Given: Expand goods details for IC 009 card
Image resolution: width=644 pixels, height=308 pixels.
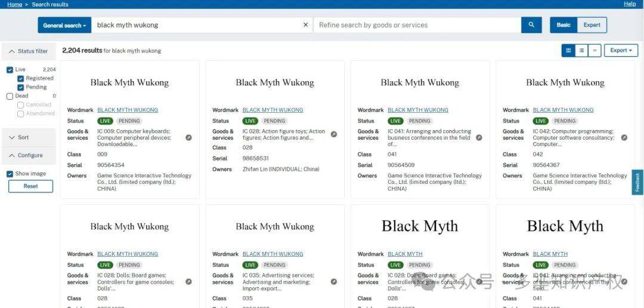Looking at the screenshot, I should click(x=188, y=138).
